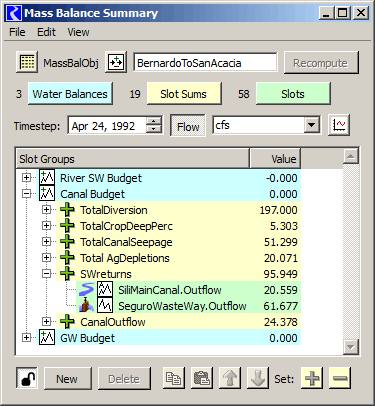This screenshot has width=375, height=406.
Task: Open the mass balance object selector icon
Action: tap(116, 62)
